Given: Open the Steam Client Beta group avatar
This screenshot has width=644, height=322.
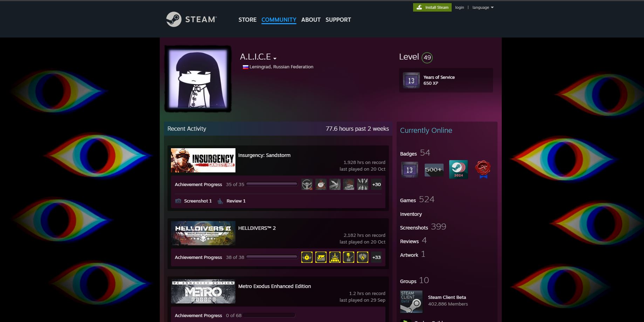Looking at the screenshot, I should point(411,301).
